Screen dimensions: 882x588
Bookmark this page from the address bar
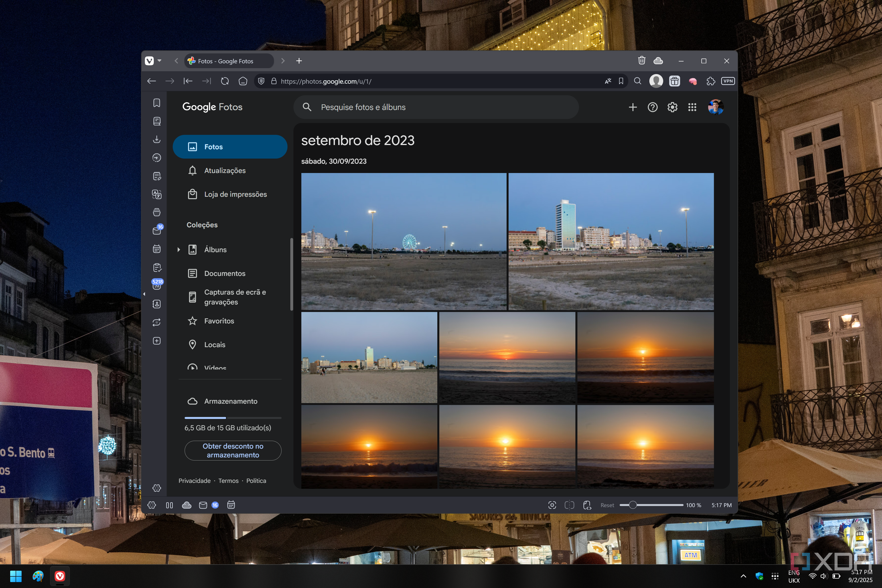pyautogui.click(x=621, y=81)
